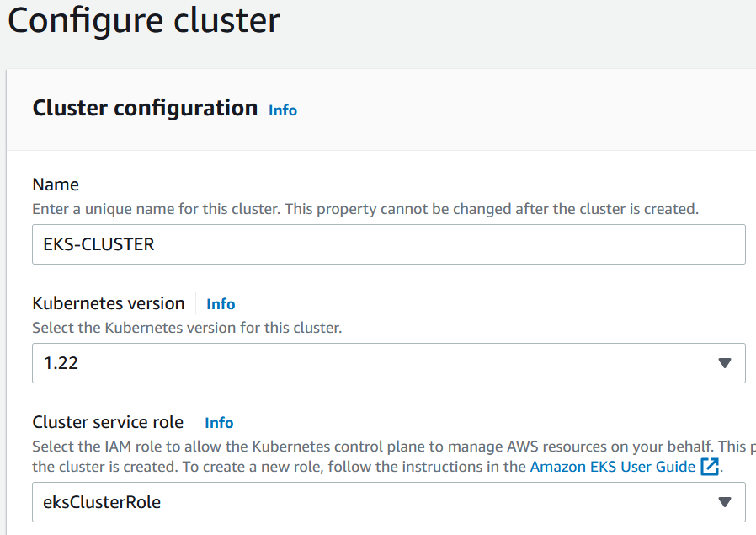This screenshot has height=535, width=756.
Task: Open Info link next to Cluster configuration
Action: coord(283,110)
